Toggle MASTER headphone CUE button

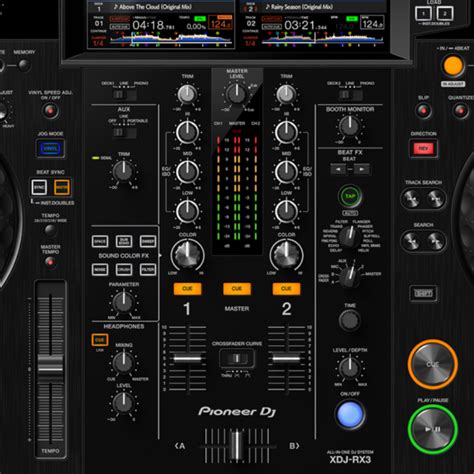pos(237,289)
